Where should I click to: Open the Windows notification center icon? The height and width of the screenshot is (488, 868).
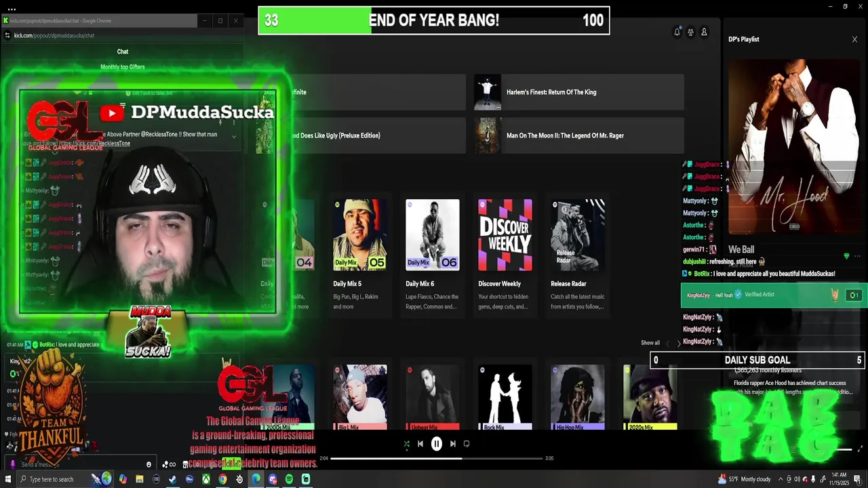click(858, 479)
